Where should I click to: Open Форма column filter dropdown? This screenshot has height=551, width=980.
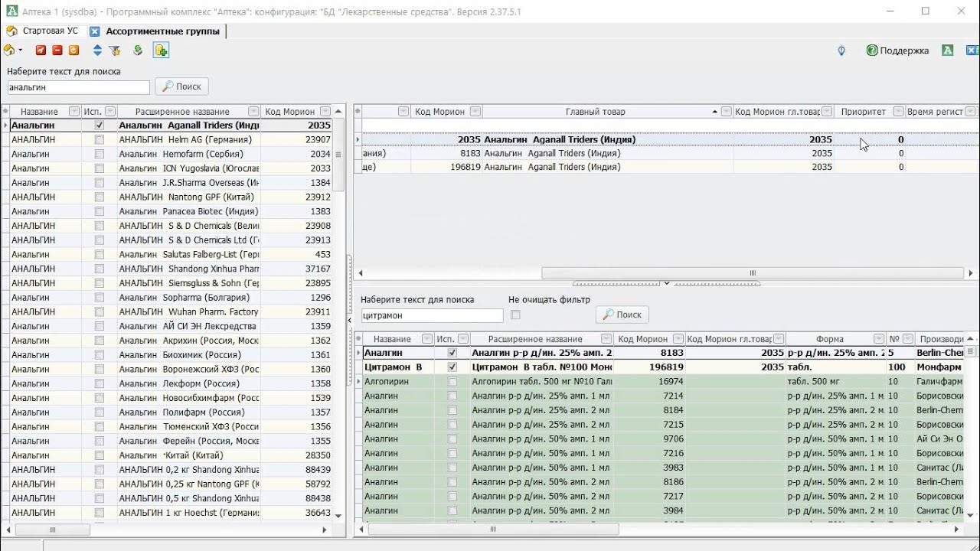pyautogui.click(x=879, y=339)
